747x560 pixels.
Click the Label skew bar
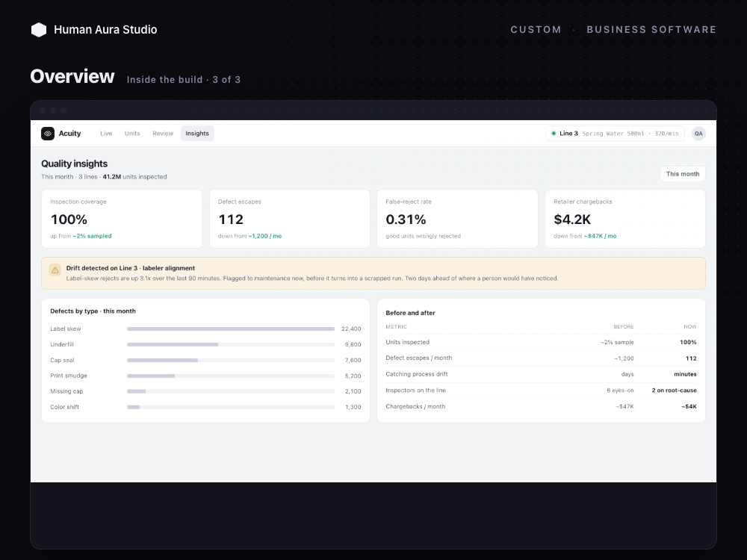pyautogui.click(x=231, y=329)
